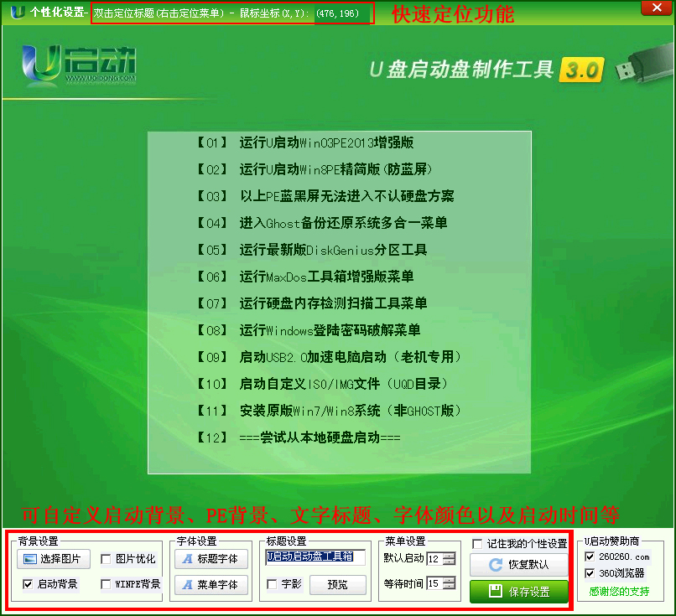Image resolution: width=676 pixels, height=616 pixels.
Task: Enable the 图片优化 checkbox
Action: [106, 559]
